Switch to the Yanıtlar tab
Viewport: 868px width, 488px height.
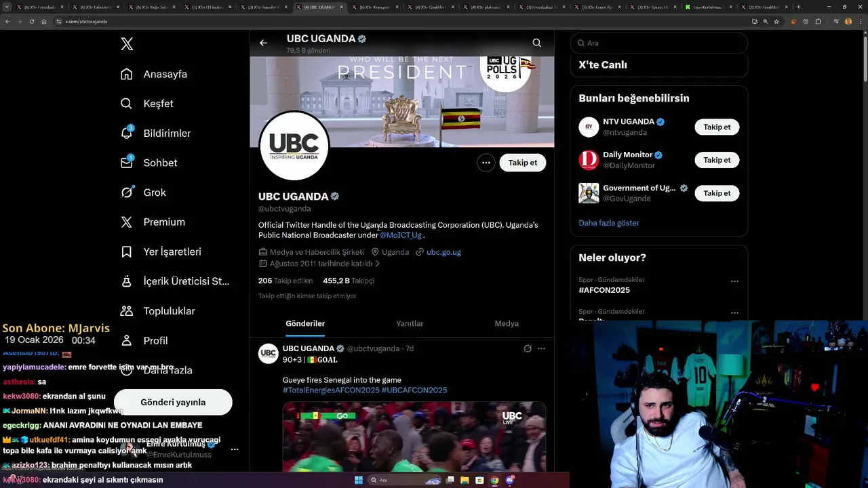click(x=410, y=324)
